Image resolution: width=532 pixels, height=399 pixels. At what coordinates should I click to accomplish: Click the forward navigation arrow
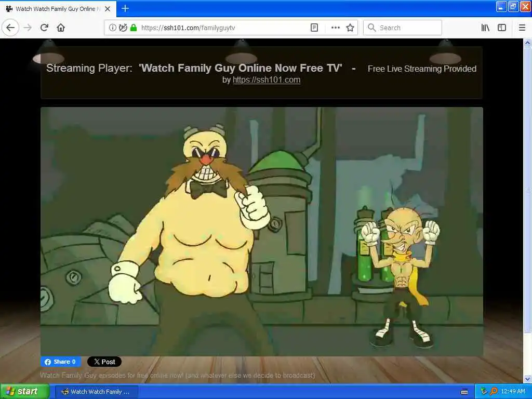[28, 28]
